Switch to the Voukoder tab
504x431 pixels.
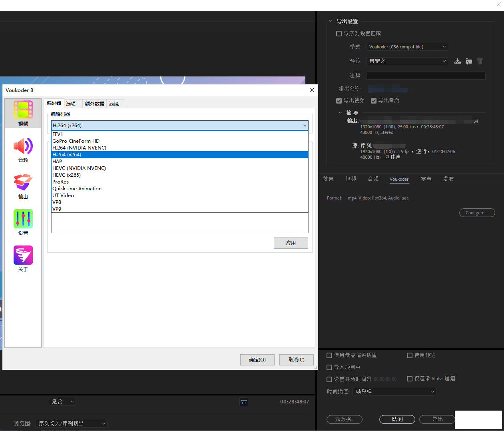399,179
